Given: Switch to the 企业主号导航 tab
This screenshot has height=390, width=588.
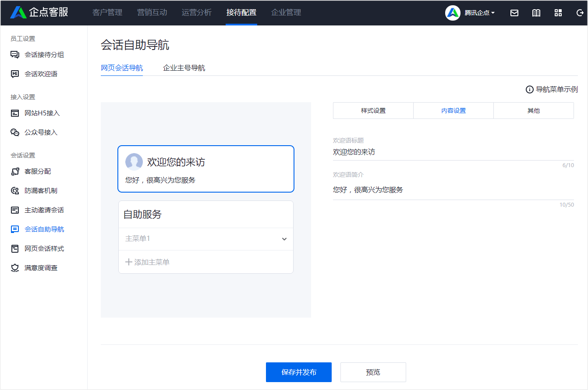Looking at the screenshot, I should (x=184, y=68).
